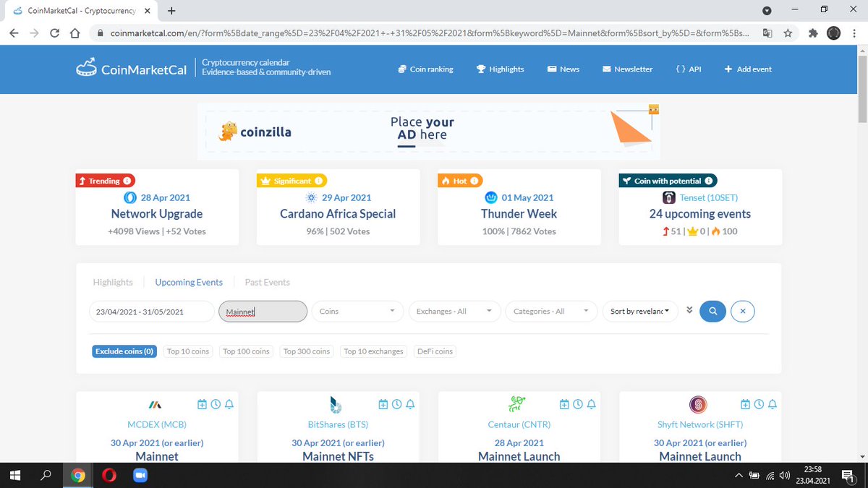Screen dimensions: 868x488
Task: Open Tenset (10SET) coin link
Action: click(709, 197)
